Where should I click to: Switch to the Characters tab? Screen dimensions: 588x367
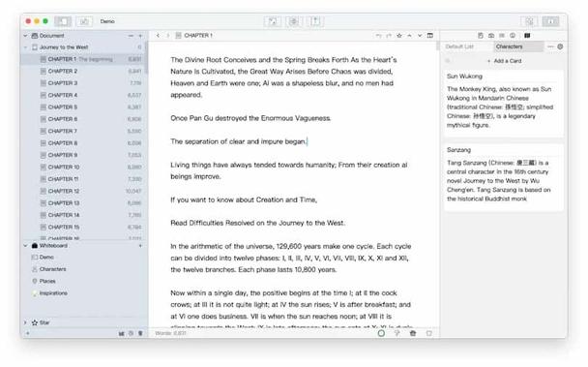click(518, 46)
